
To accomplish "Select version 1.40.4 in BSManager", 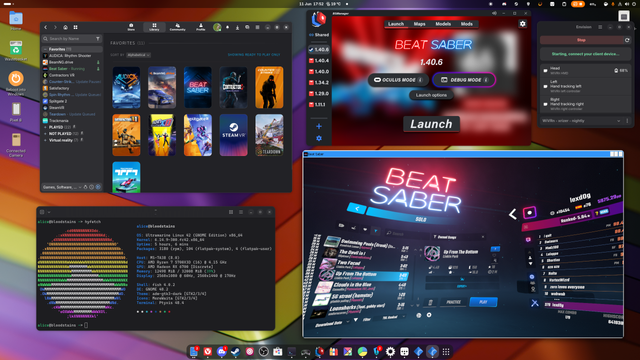I will coord(319,60).
